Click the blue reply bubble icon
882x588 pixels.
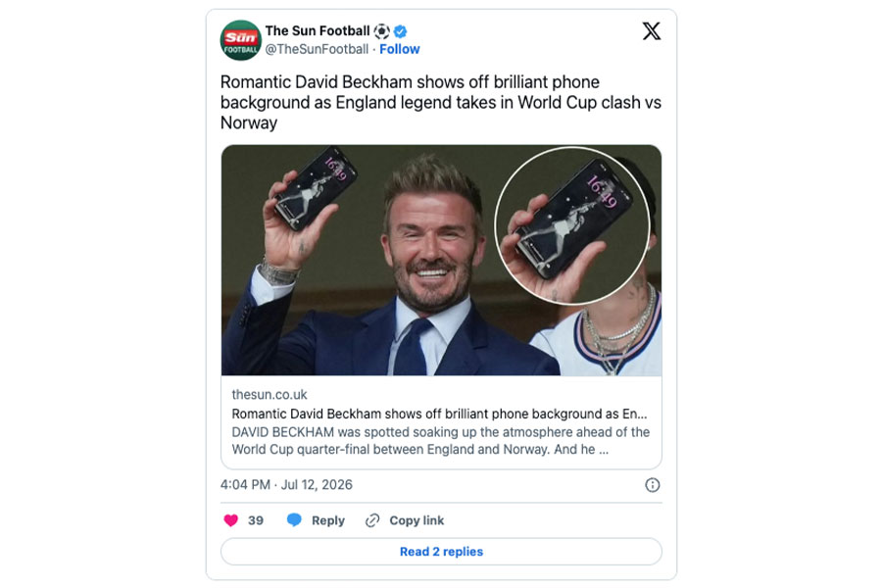(x=294, y=520)
